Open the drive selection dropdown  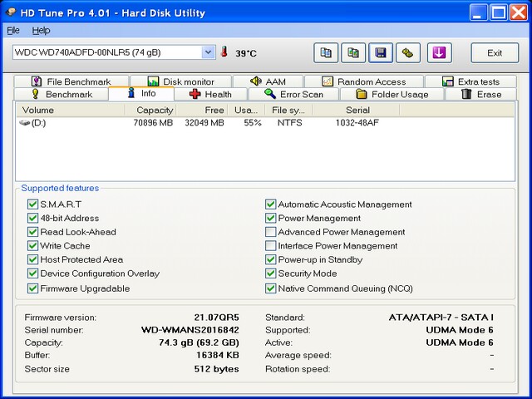(208, 52)
